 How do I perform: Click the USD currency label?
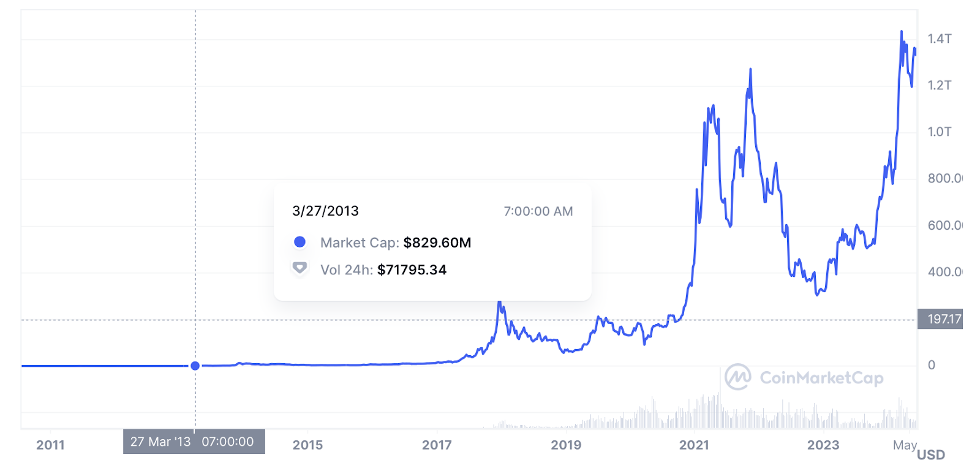pos(931,454)
